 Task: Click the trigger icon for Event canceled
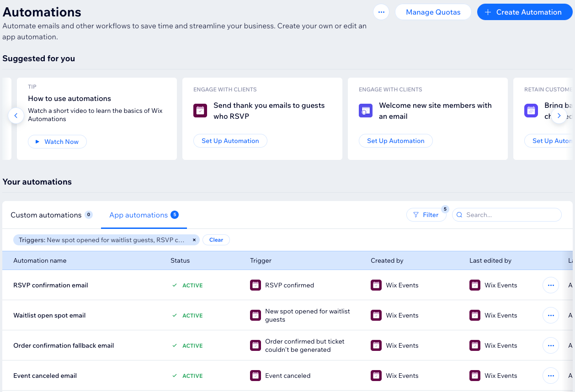[256, 376]
